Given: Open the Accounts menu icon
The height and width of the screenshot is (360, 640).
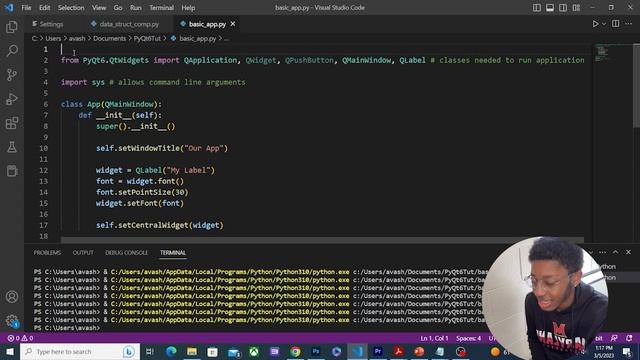Looking at the screenshot, I should (12, 297).
